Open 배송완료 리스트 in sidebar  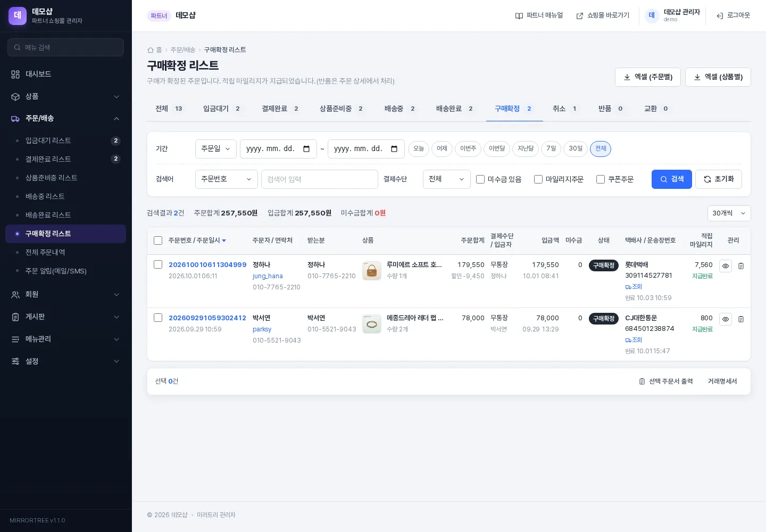pos(66,215)
